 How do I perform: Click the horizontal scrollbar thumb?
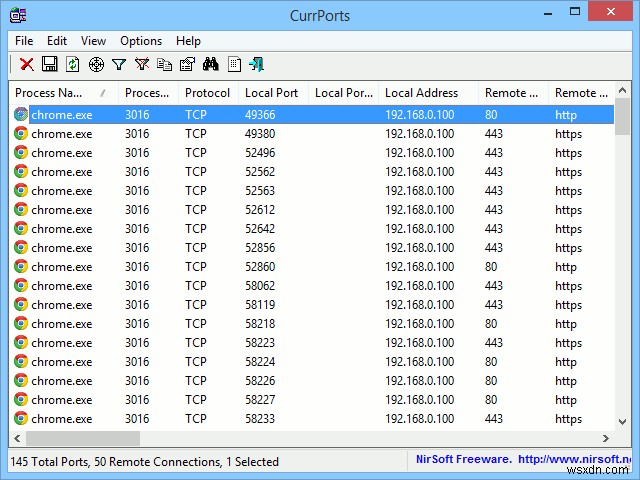click(83, 438)
